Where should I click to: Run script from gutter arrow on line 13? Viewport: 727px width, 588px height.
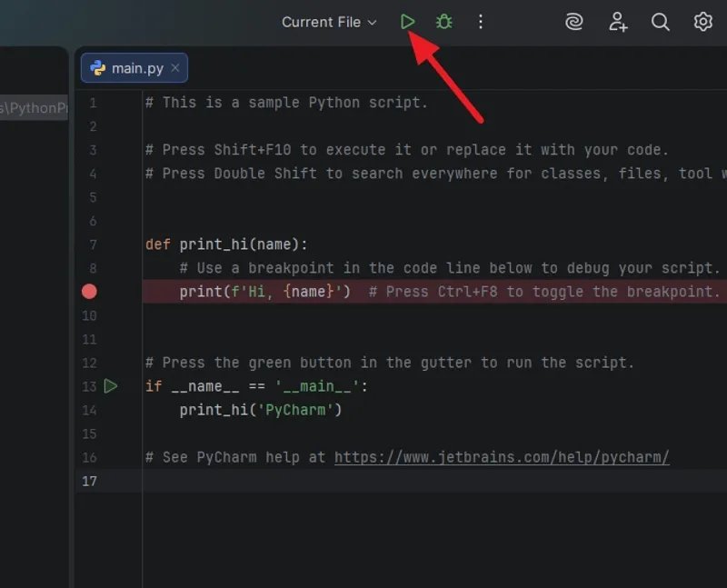[x=110, y=386]
